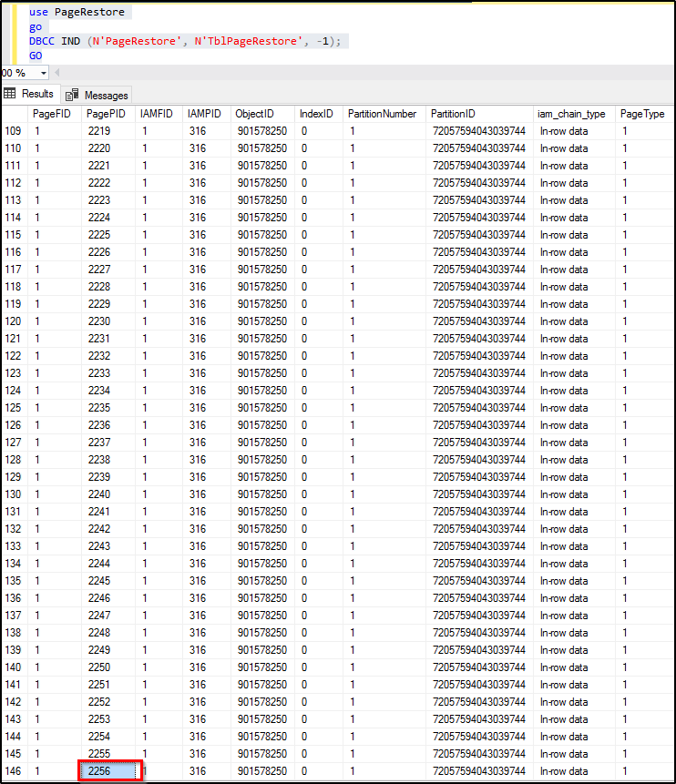Click PartitionID cell in row 130
Viewport: 676px width, 784px height.
(x=479, y=494)
